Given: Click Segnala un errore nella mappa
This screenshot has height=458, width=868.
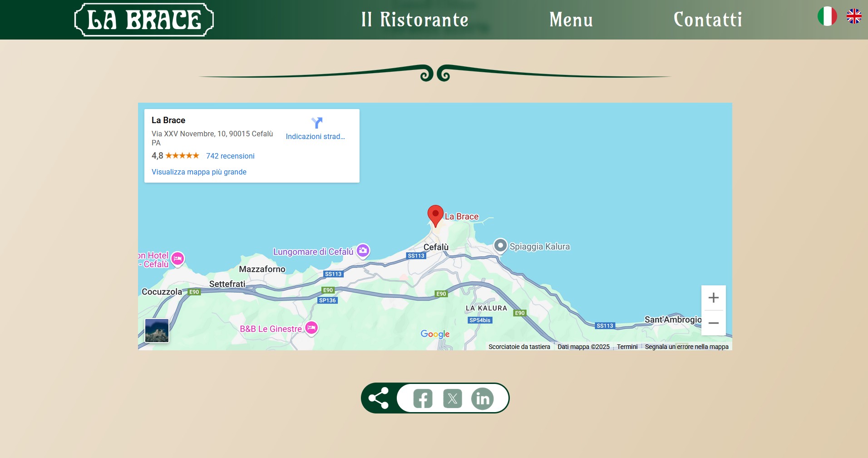Looking at the screenshot, I should coord(686,347).
